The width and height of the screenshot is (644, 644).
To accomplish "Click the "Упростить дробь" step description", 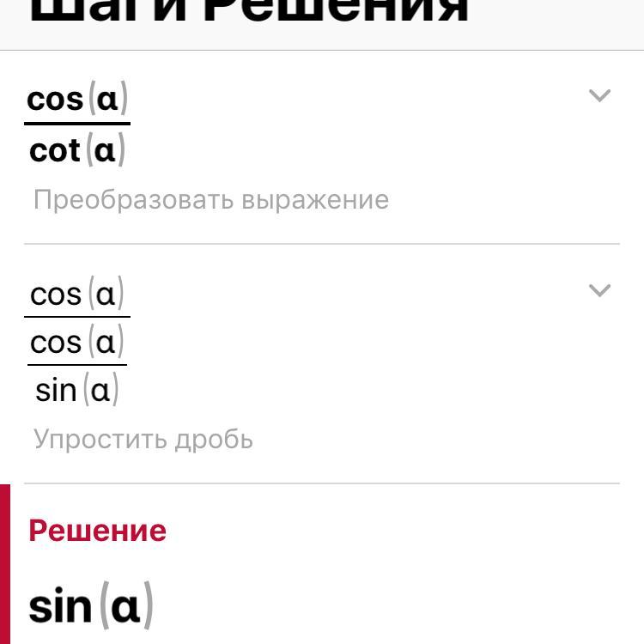I will [143, 440].
